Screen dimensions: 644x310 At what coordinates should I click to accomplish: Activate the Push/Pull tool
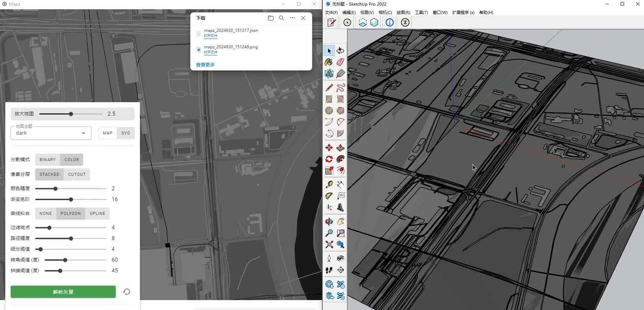(340, 148)
